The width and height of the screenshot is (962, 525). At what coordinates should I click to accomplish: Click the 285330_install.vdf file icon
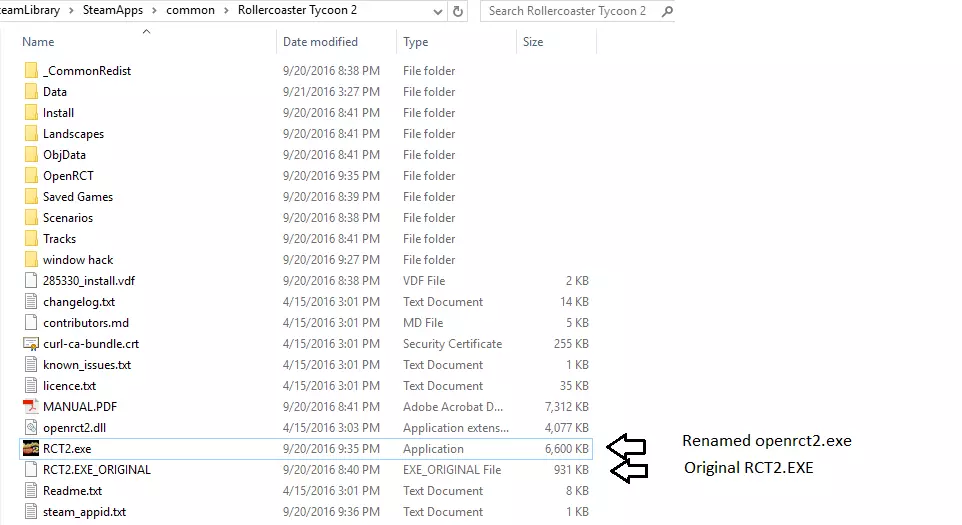pos(31,281)
